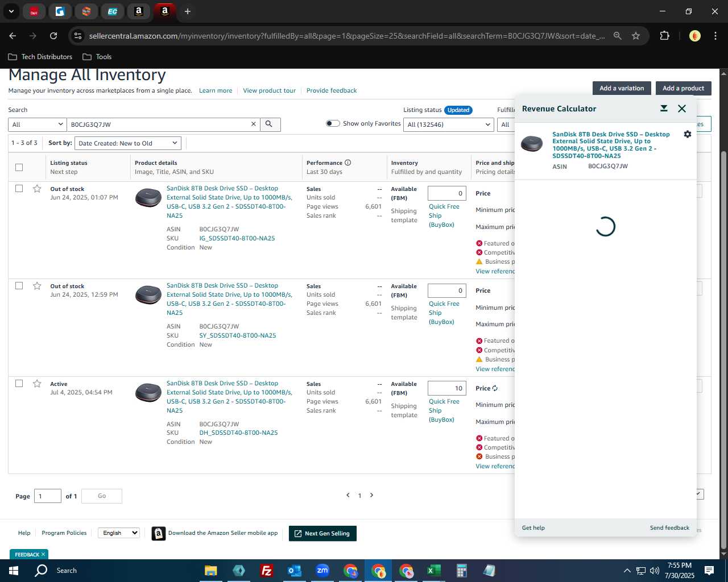Close the Revenue Calculator panel
The height and width of the screenshot is (582, 728).
(x=682, y=109)
